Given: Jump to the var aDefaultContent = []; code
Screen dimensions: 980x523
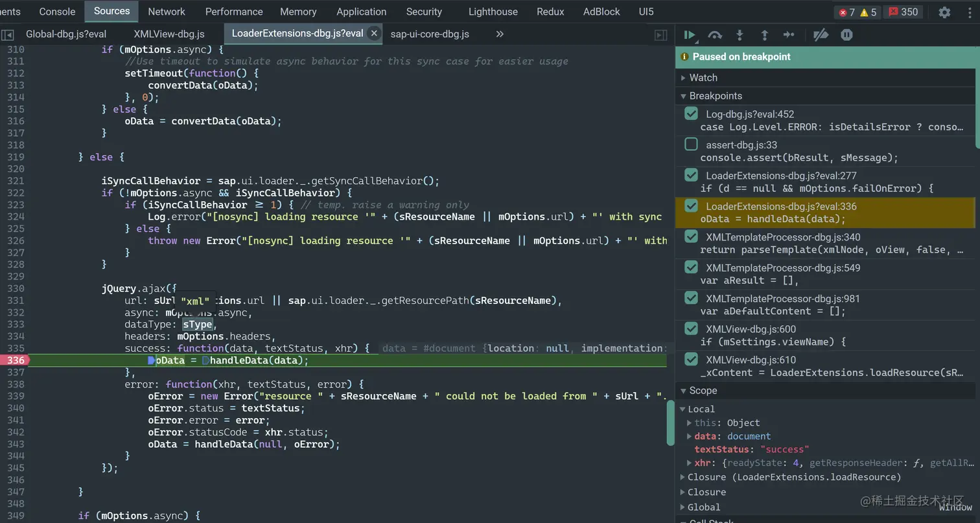Looking at the screenshot, I should pyautogui.click(x=773, y=311).
